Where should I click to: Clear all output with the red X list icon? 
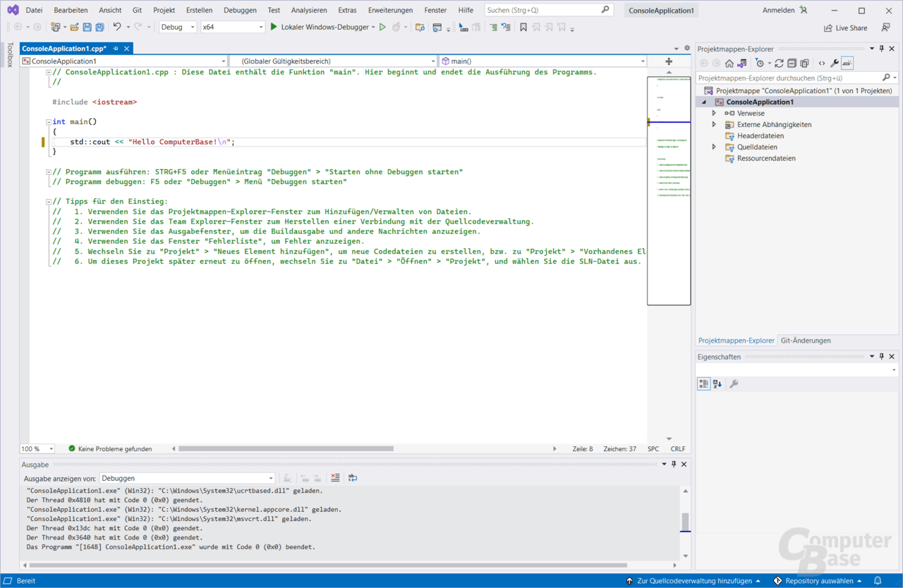[335, 478]
